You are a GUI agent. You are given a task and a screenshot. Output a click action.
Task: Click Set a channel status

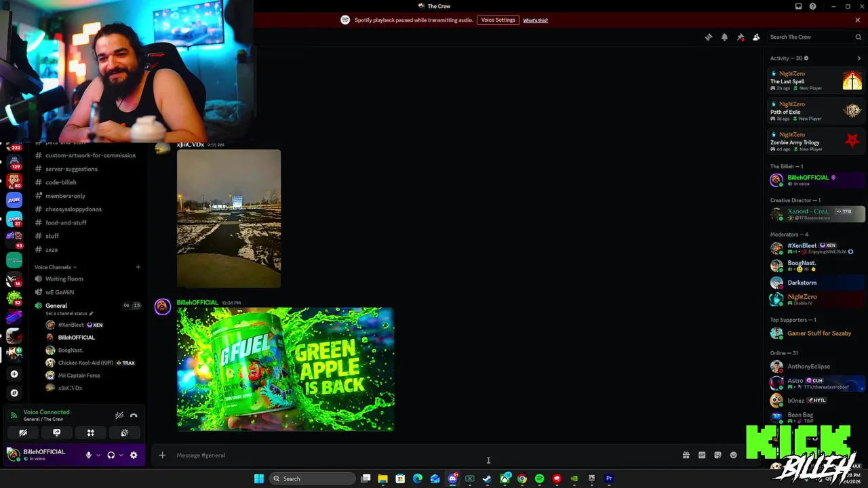pos(69,314)
